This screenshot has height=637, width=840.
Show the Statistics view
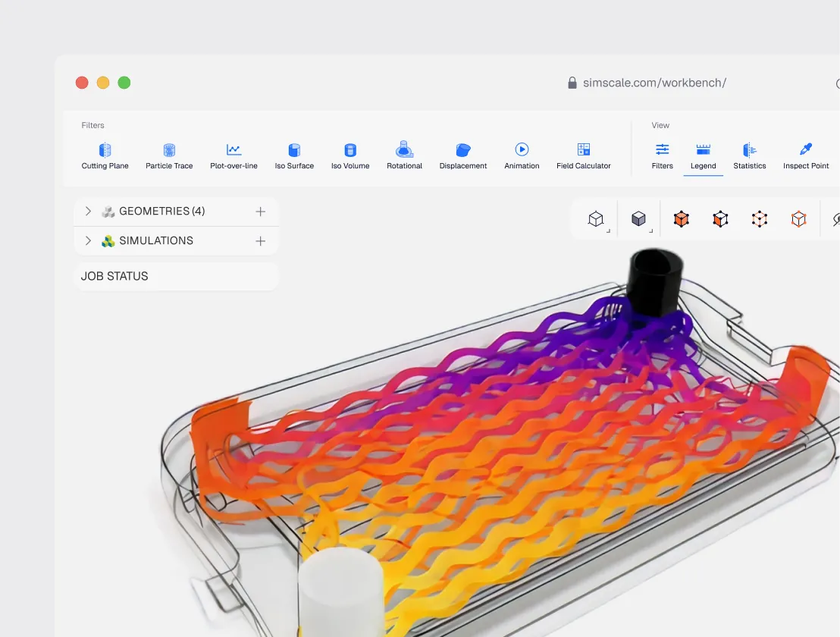750,156
